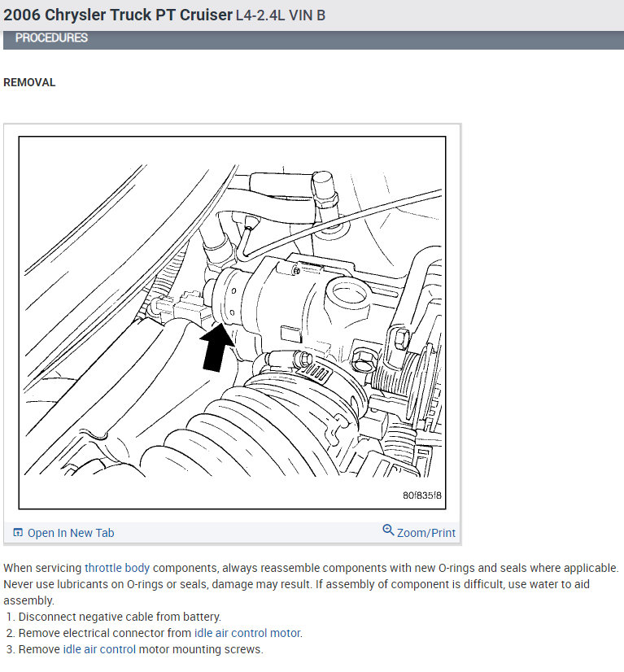Open the idle air control link in step 3

tap(99, 649)
